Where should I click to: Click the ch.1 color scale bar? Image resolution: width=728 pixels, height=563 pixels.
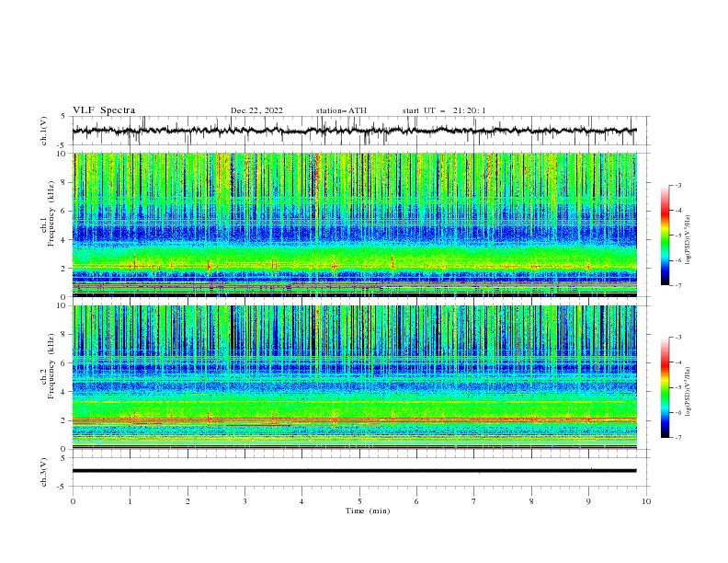(665, 236)
